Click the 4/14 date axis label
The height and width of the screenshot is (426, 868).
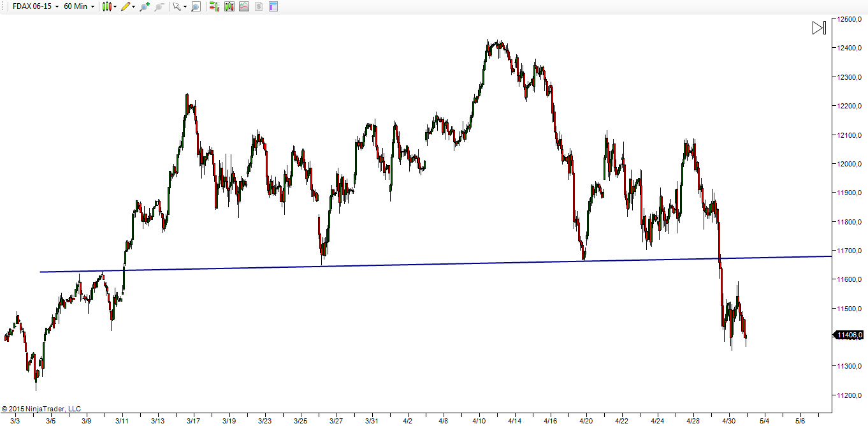[516, 421]
